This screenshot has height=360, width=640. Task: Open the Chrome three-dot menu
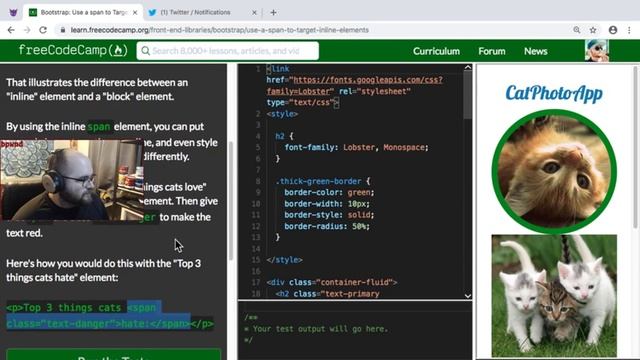click(x=629, y=30)
